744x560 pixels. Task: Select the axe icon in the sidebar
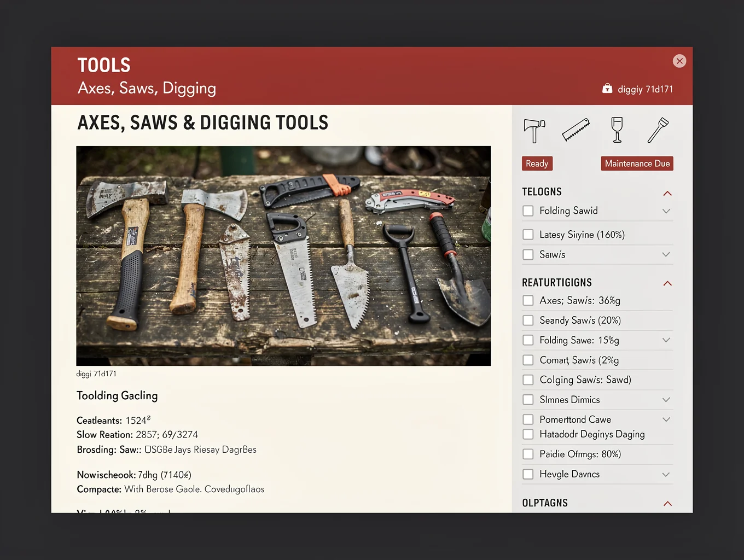point(534,131)
